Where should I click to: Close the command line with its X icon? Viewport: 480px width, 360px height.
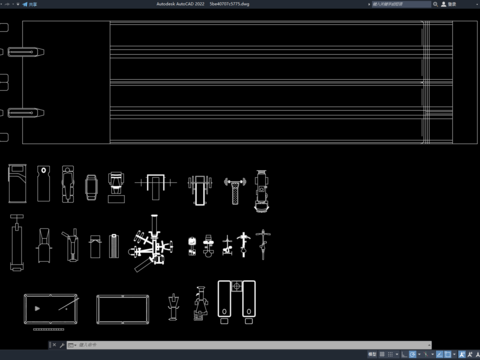click(54, 345)
